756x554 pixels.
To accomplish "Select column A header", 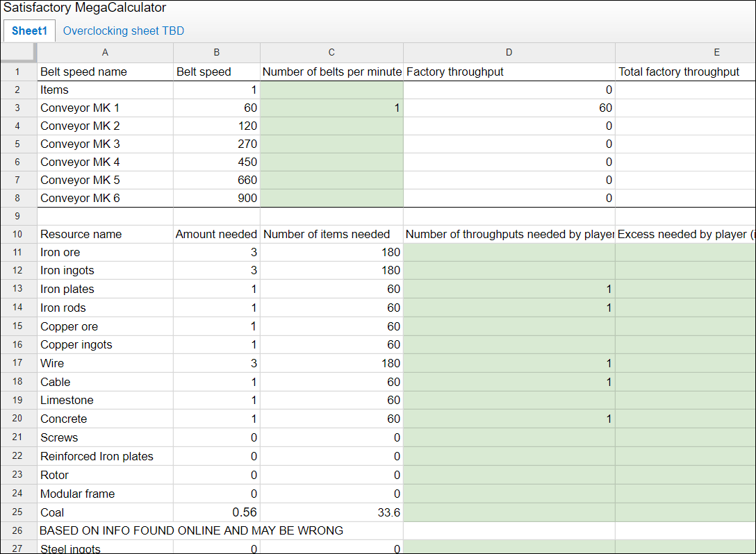I will pos(105,53).
